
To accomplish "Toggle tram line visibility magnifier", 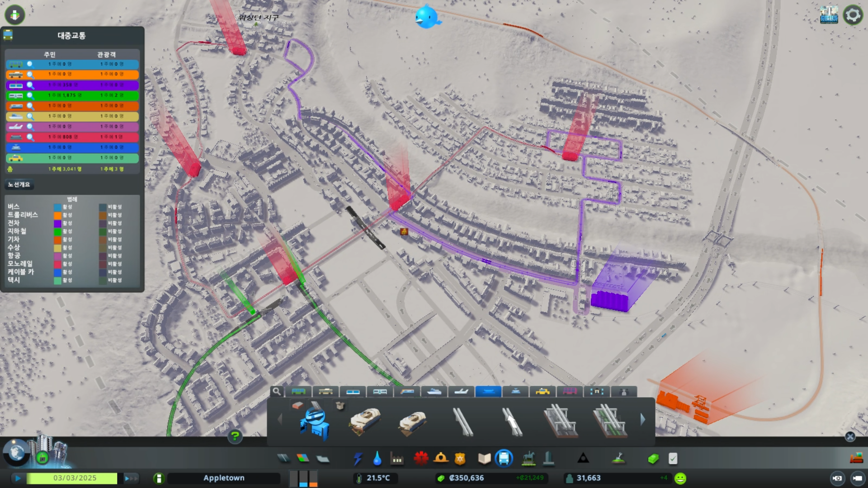I will 30,85.
